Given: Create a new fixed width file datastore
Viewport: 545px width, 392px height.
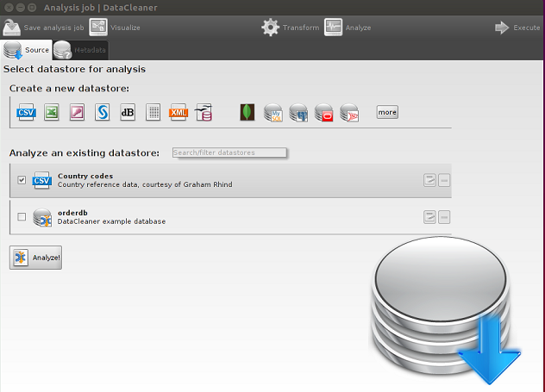Looking at the screenshot, I should tap(153, 112).
